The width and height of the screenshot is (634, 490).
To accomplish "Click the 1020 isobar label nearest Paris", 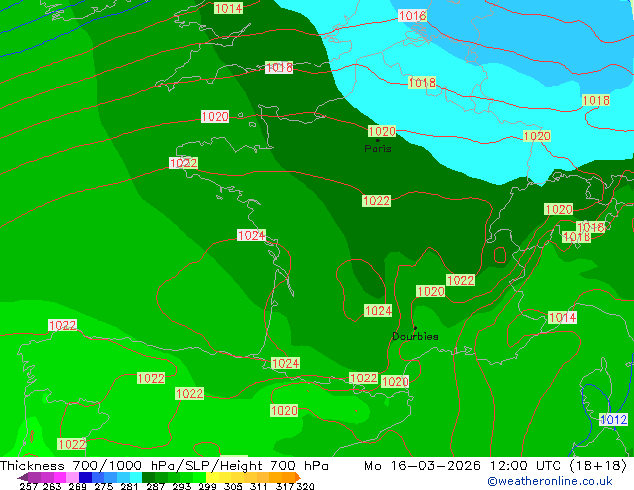I will pos(382,131).
